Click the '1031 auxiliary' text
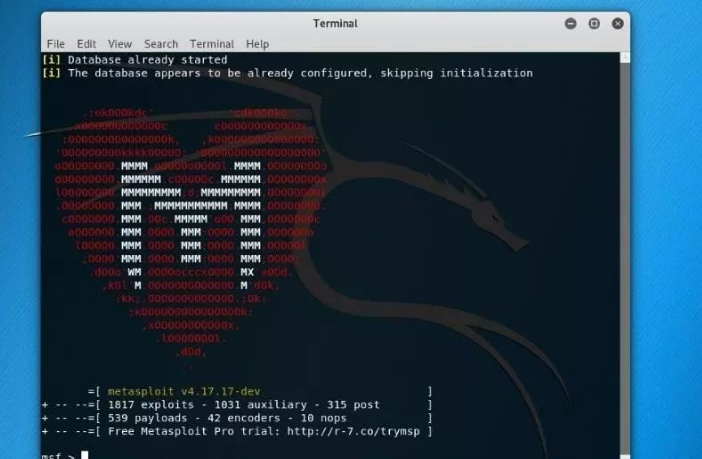This screenshot has height=459, width=702. pos(261,405)
